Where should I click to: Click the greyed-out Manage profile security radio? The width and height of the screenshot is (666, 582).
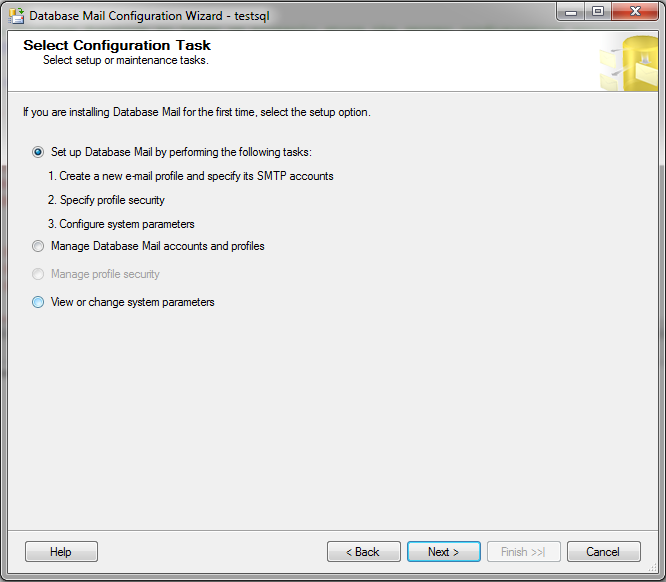pyautogui.click(x=38, y=274)
